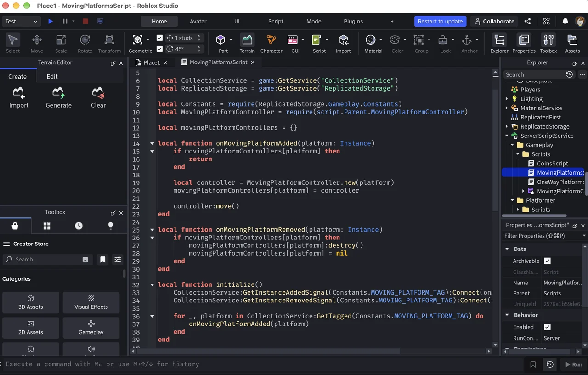
Task: Uncheck the Archivable property checkbox
Action: tap(547, 261)
